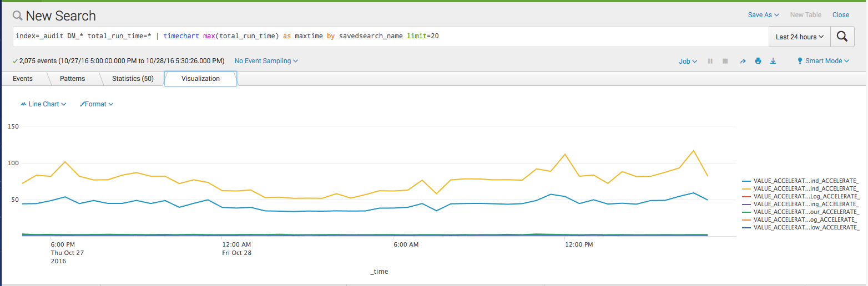Export results with the download icon
Viewport: 868px width, 286px height.
[773, 61]
